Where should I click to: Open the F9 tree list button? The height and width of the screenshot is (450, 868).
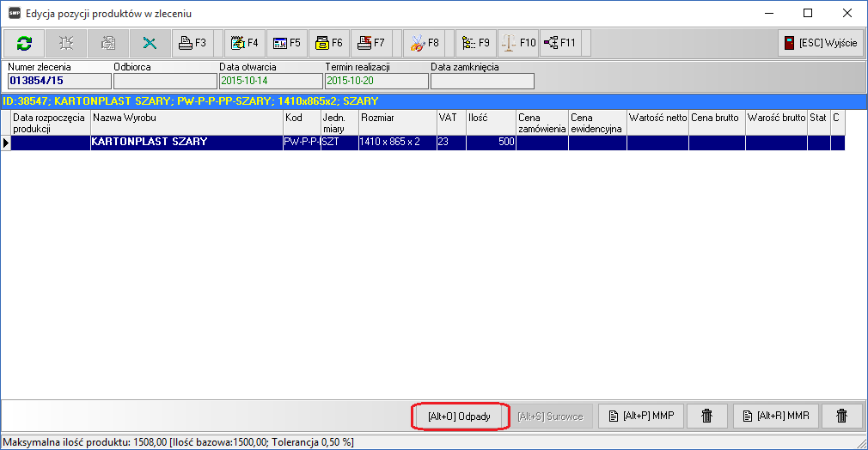475,43
